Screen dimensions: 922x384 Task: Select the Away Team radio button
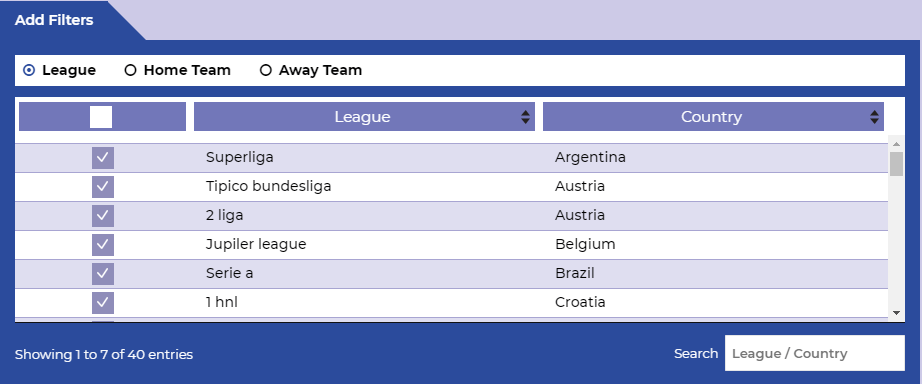coord(266,71)
